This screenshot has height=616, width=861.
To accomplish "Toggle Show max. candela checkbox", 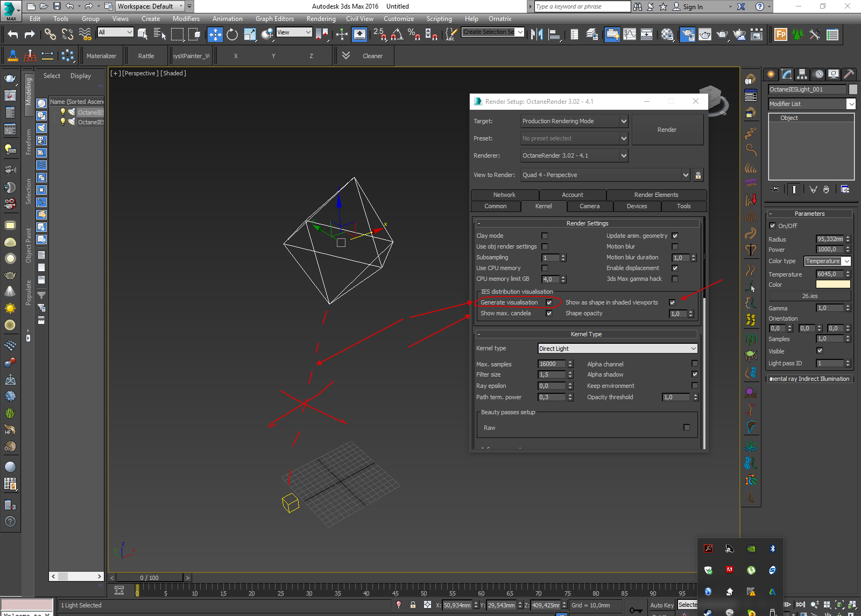I will 549,313.
